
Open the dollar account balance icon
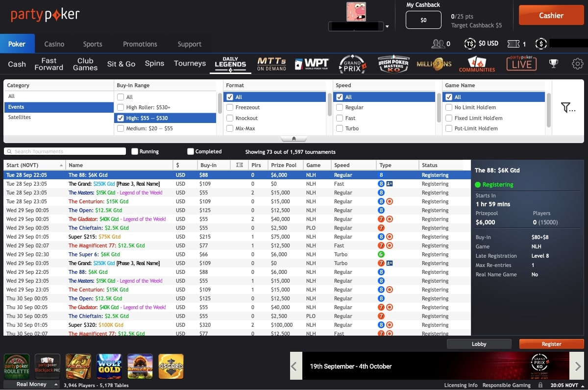pos(541,44)
